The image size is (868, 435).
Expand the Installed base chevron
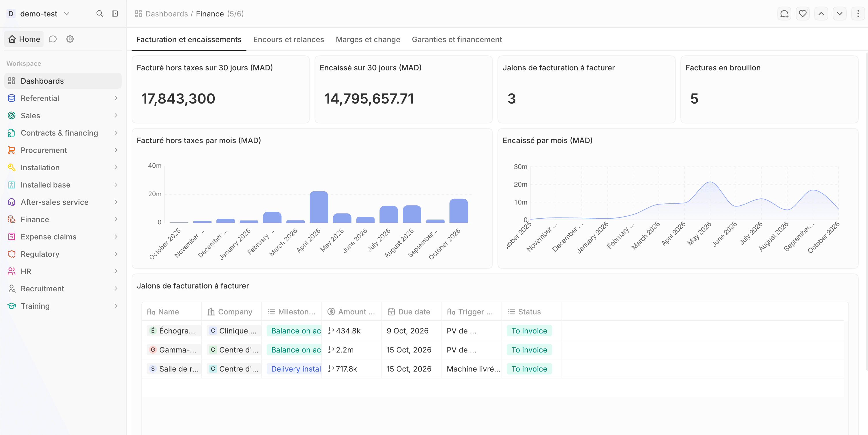116,185
